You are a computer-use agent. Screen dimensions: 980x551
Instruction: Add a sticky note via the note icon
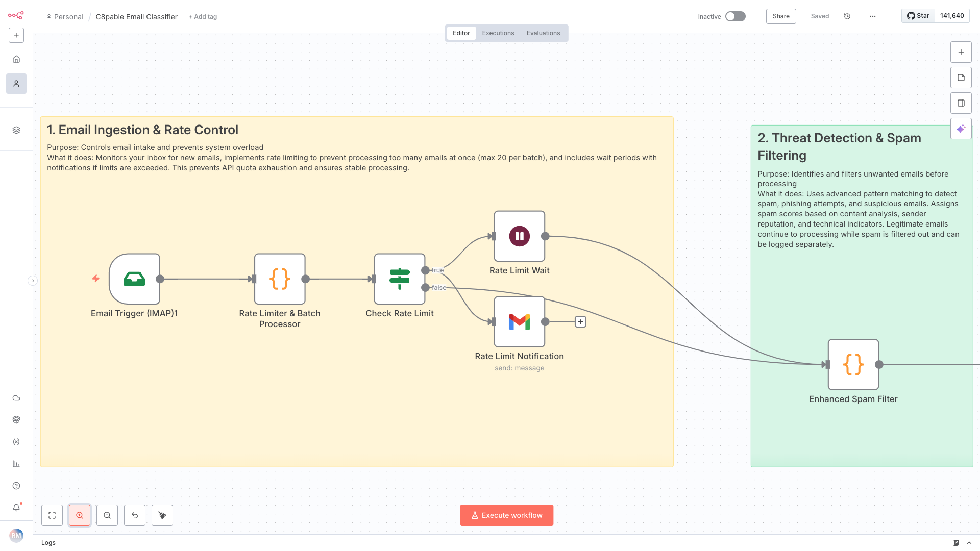coord(961,78)
